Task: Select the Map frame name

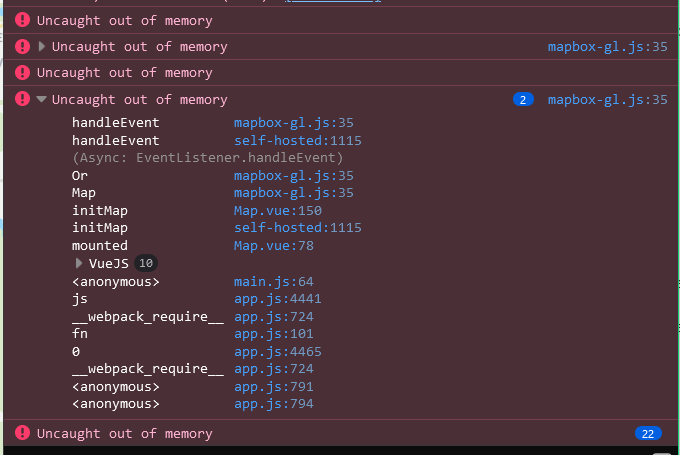Action: (84, 193)
